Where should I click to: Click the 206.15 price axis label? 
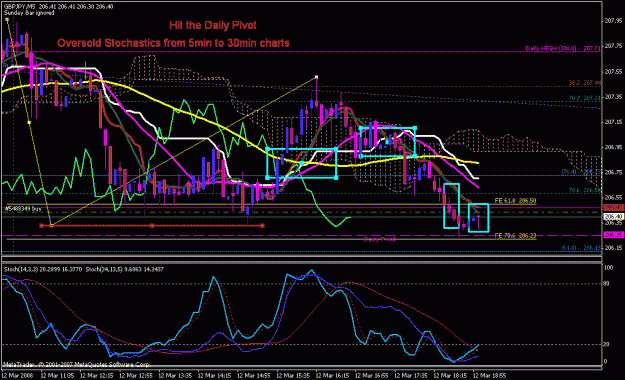point(613,248)
